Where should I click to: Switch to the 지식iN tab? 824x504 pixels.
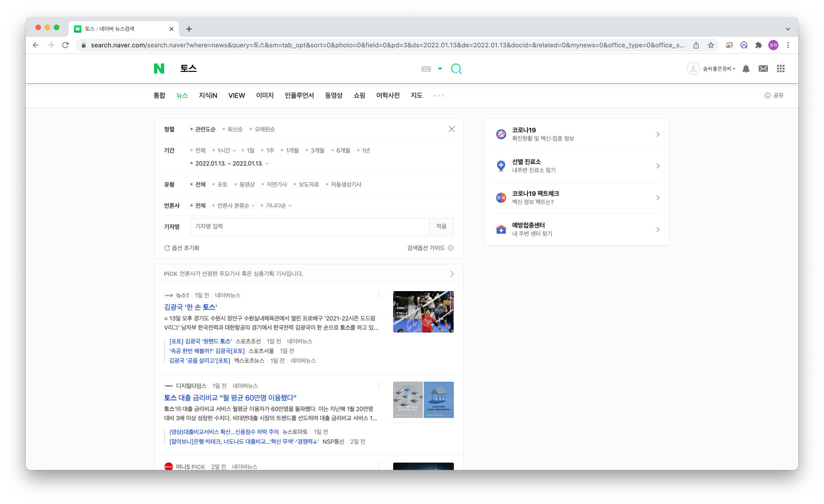pos(208,95)
